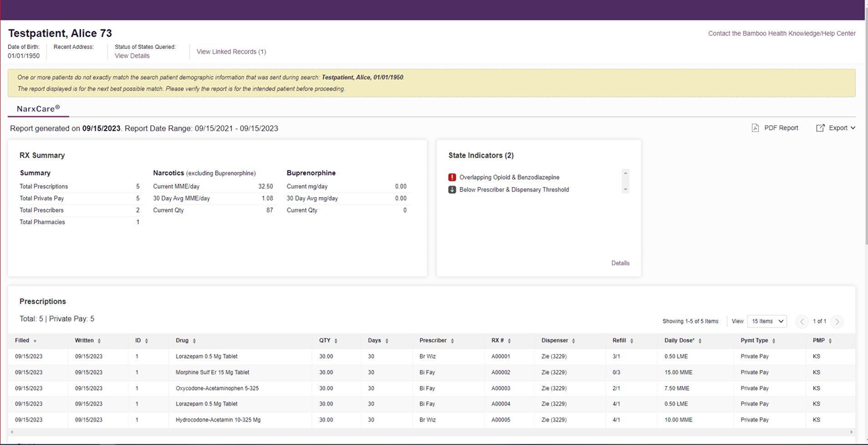
Task: Sort table by Daily Dose column arrows
Action: click(x=700, y=341)
